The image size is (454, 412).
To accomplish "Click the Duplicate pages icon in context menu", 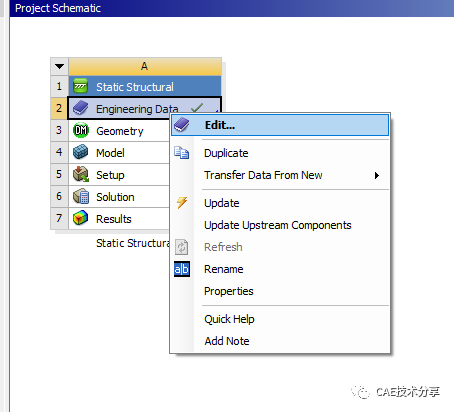I will [182, 153].
